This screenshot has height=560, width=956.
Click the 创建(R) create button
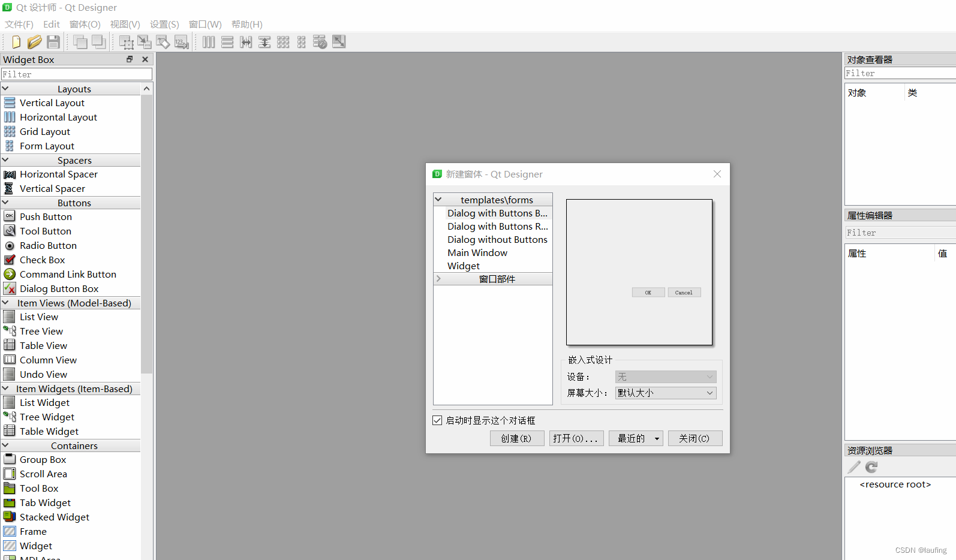coord(517,438)
